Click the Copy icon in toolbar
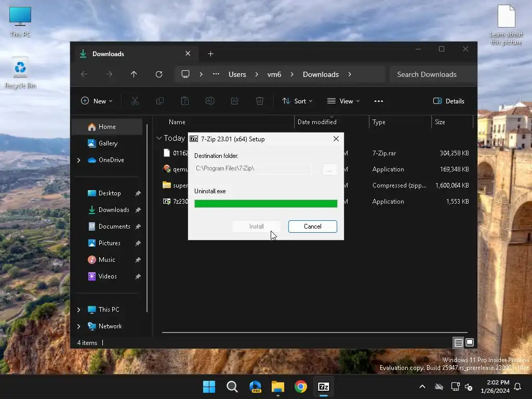Viewport: 532px width, 399px height. (160, 101)
